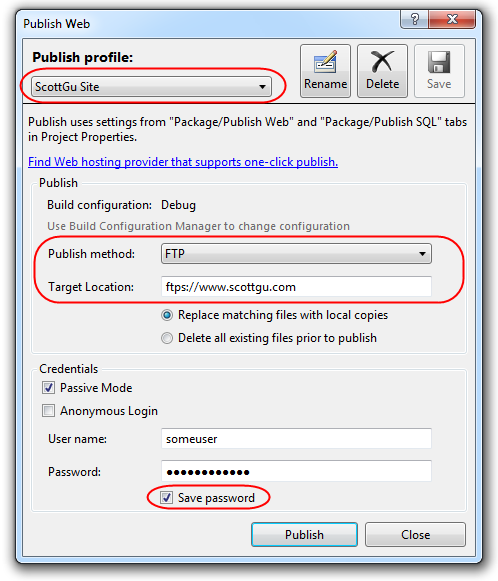498x581 pixels.
Task: Click into the User name field
Action: coord(296,439)
